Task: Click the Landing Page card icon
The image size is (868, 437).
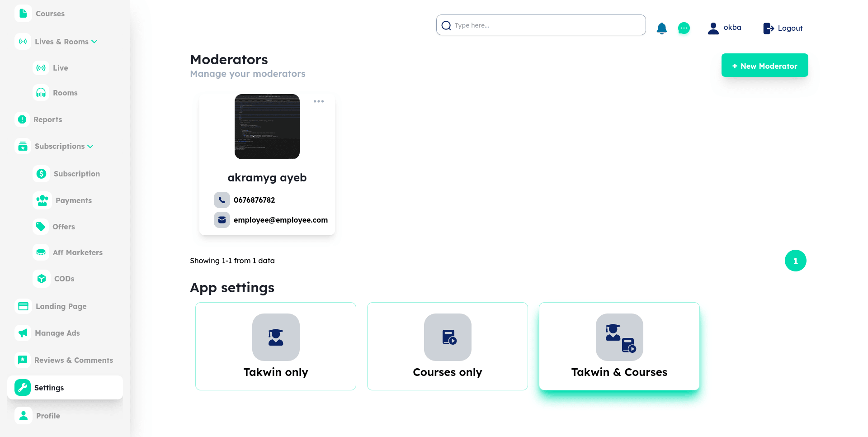Action: tap(23, 306)
